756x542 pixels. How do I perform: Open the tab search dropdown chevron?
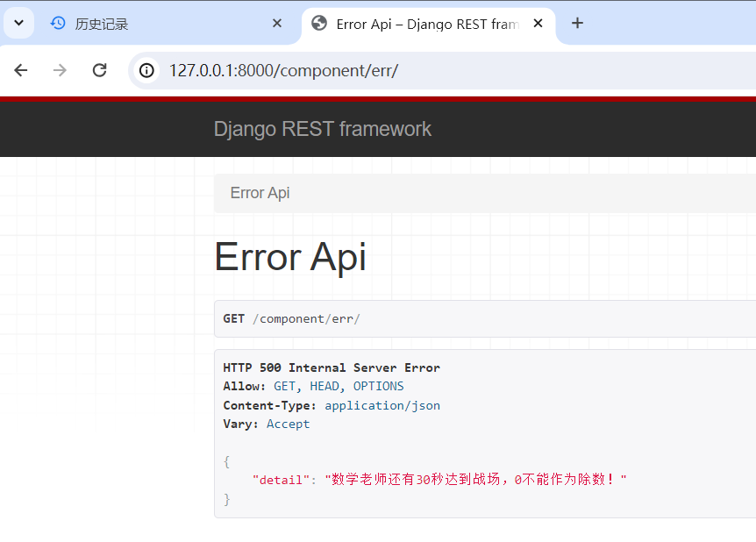18,23
